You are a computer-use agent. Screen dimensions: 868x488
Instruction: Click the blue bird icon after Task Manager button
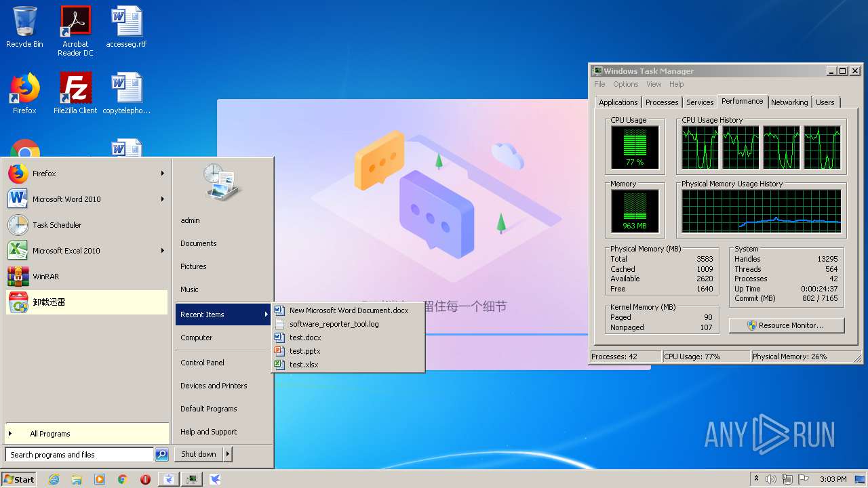point(215,479)
